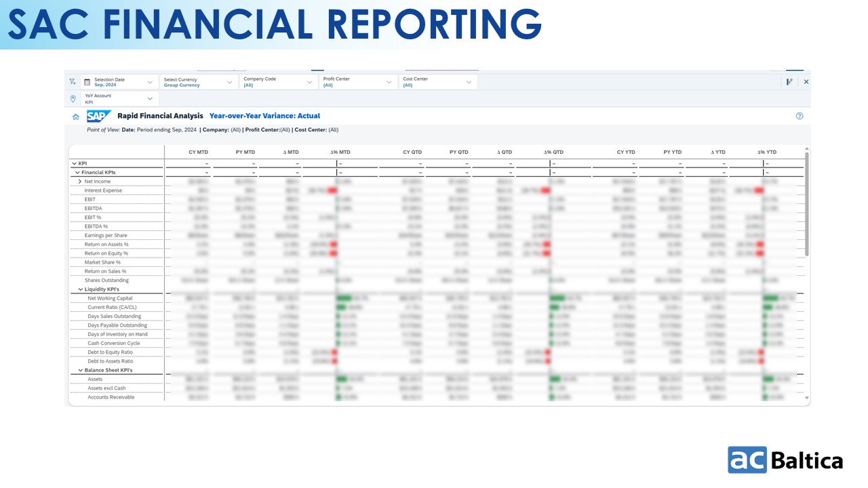Open the Cost Center filter dropdown
The image size is (868, 488).
(x=469, y=82)
